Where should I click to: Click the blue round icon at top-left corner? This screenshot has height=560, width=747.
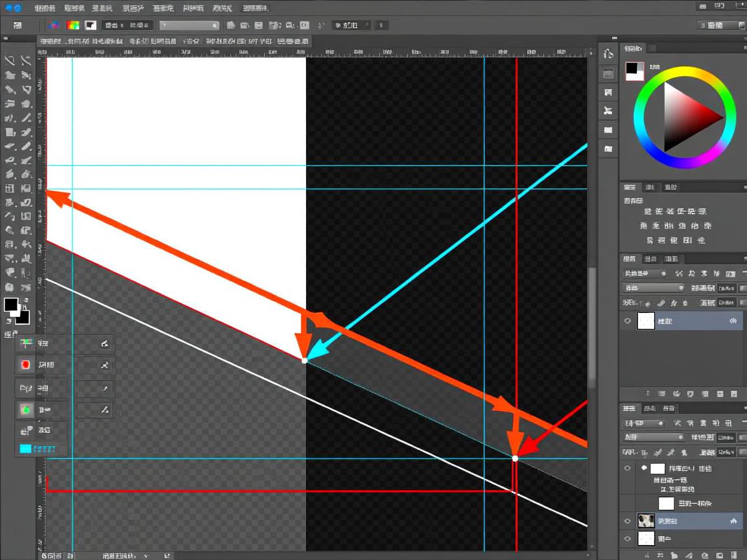(x=8, y=8)
